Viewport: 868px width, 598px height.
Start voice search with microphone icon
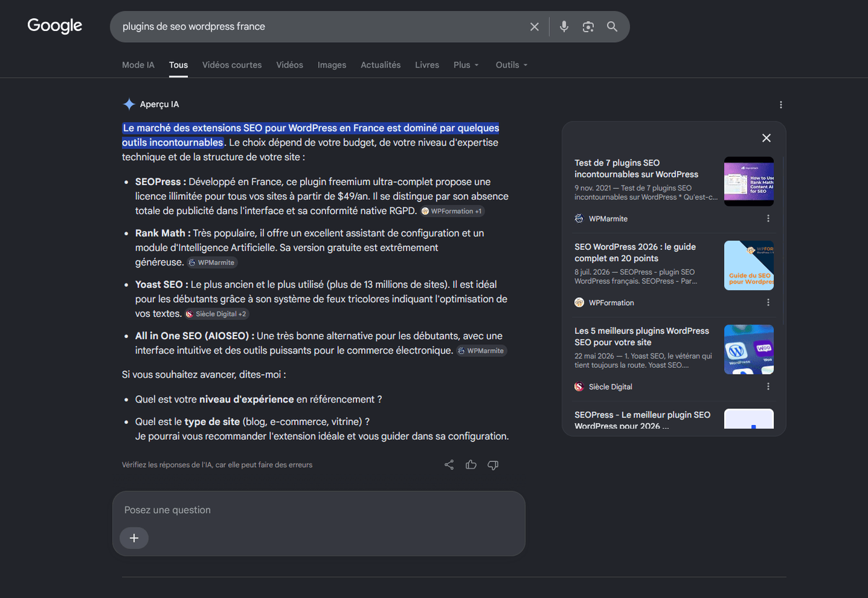[564, 27]
